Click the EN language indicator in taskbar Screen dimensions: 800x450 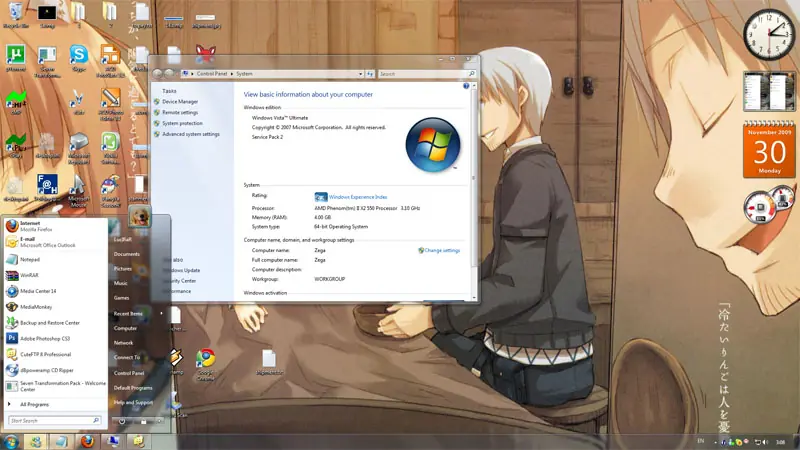[x=701, y=441]
